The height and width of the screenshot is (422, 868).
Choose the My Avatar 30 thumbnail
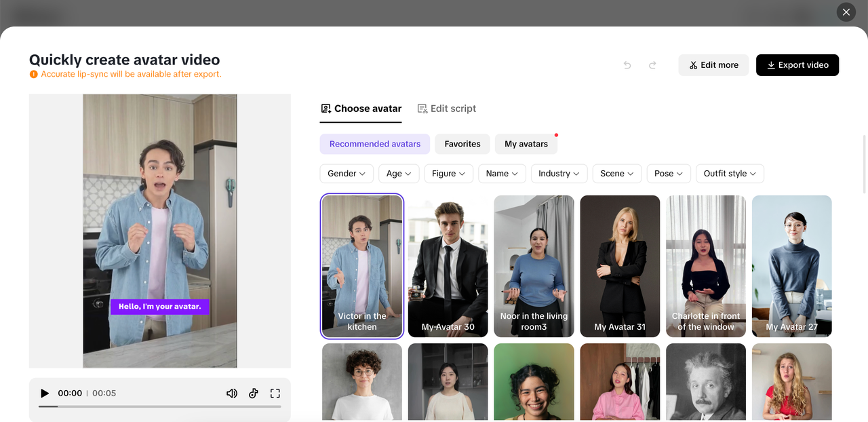tap(448, 266)
